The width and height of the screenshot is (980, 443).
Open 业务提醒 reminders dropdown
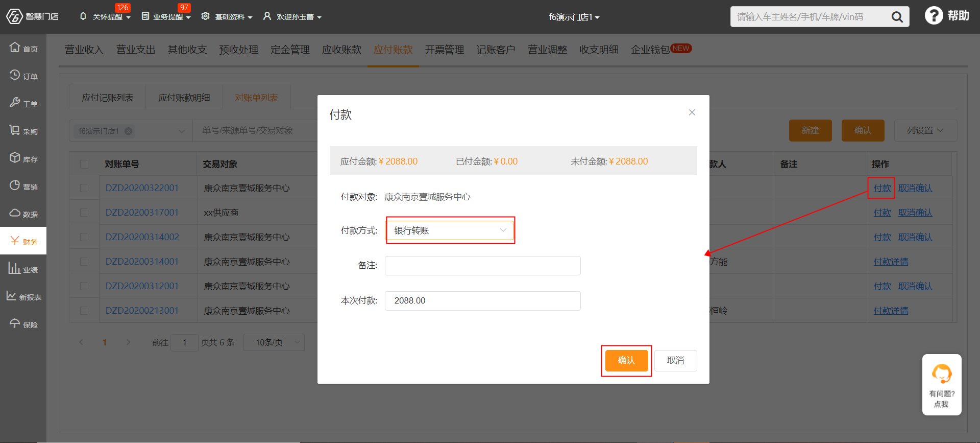pos(166,16)
